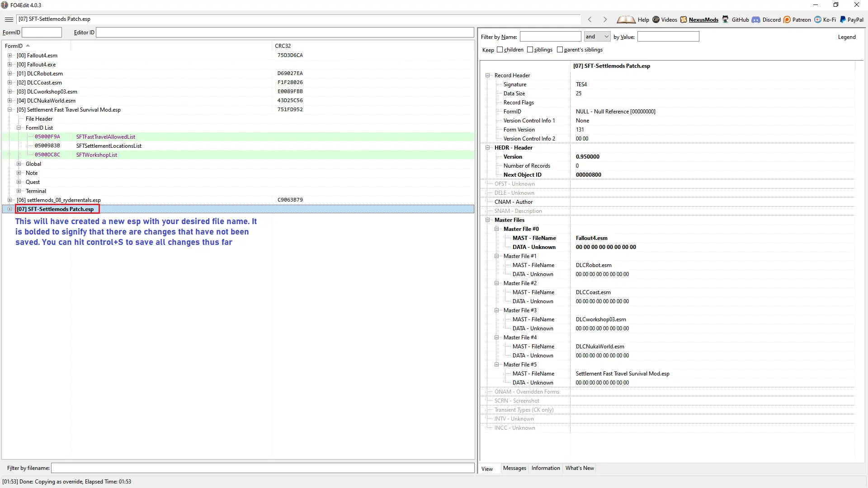
Task: Switch to the View tab
Action: 487,469
